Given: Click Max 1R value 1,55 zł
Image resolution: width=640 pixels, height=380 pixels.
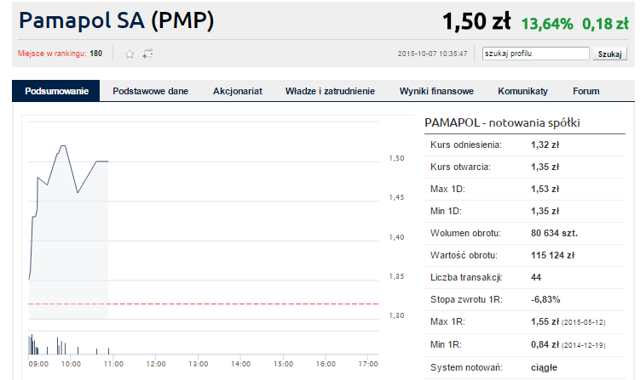Looking at the screenshot, I should [x=544, y=322].
